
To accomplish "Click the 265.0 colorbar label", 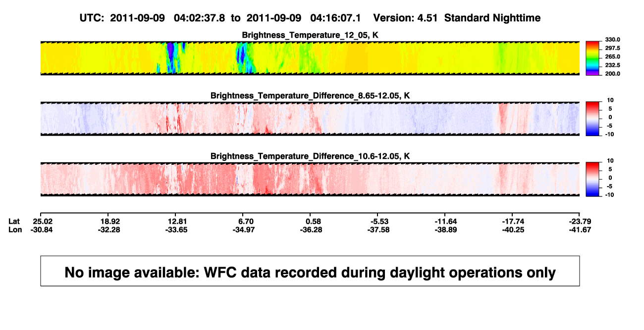I will pyautogui.click(x=613, y=56).
